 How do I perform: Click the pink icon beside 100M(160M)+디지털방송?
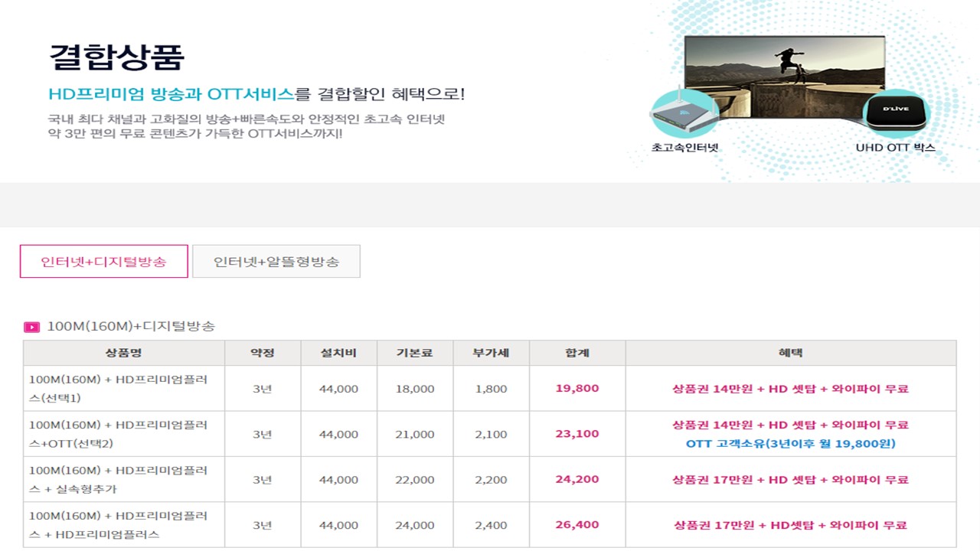32,327
